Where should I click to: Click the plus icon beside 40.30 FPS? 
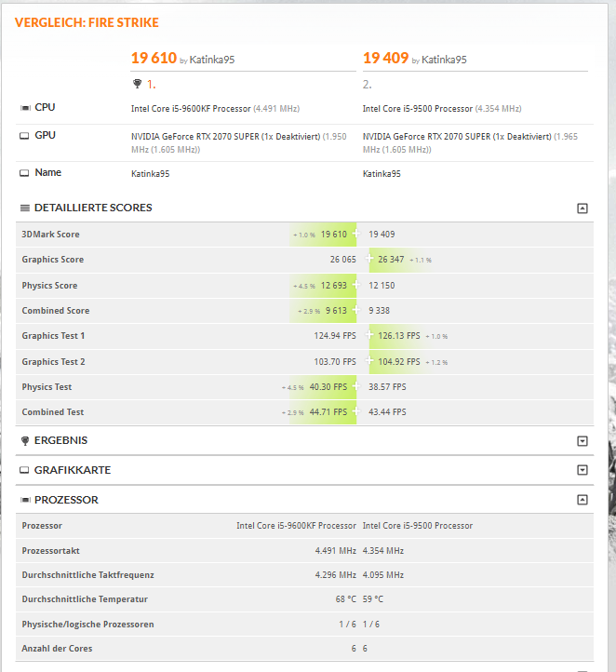tap(356, 386)
